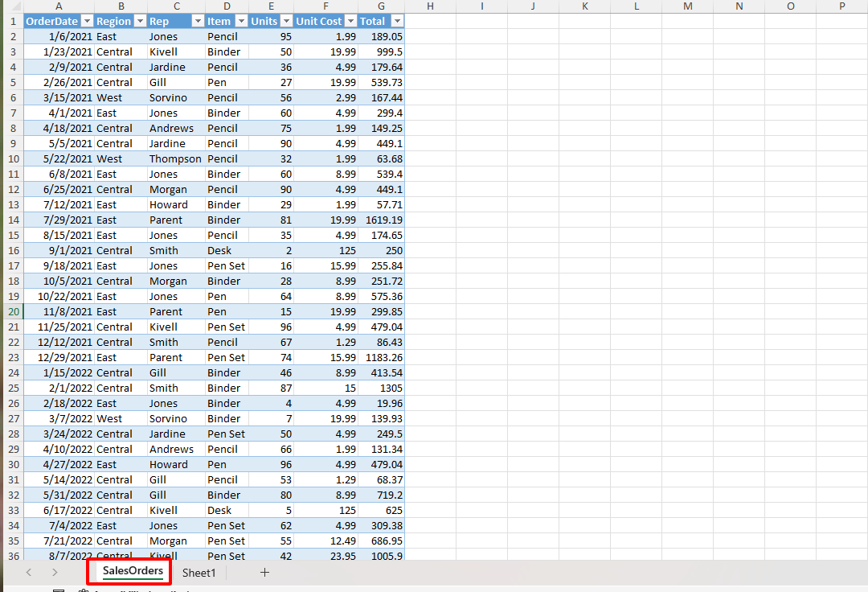Select column G header
The width and height of the screenshot is (868, 592).
382,6
